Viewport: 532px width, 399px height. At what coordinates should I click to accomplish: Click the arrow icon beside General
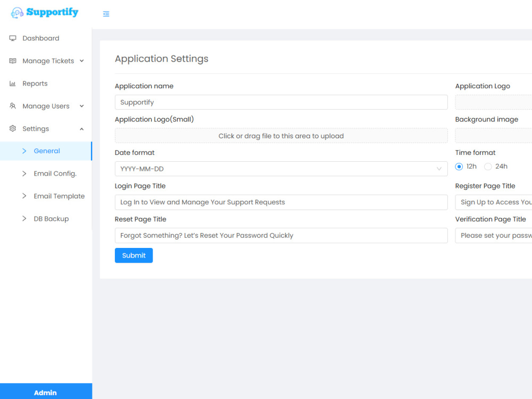pyautogui.click(x=24, y=151)
